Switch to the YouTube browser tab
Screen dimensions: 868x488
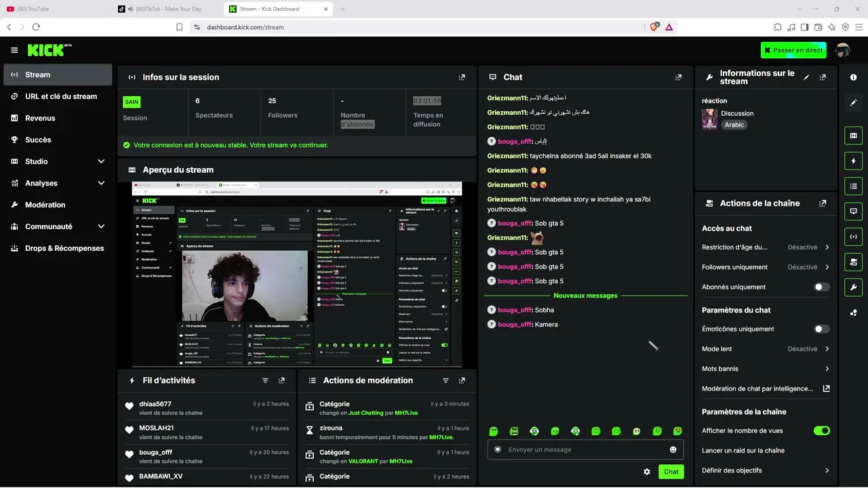pos(54,9)
